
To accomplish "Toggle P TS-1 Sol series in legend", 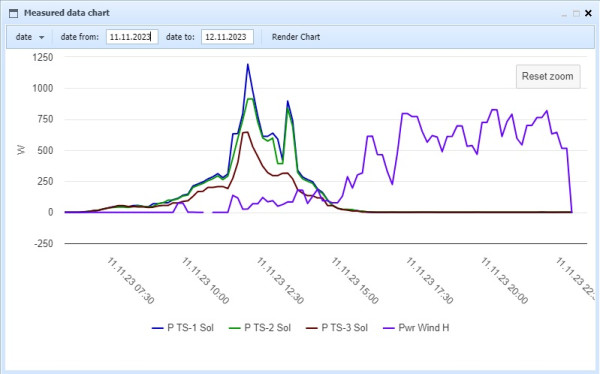I will click(x=183, y=328).
